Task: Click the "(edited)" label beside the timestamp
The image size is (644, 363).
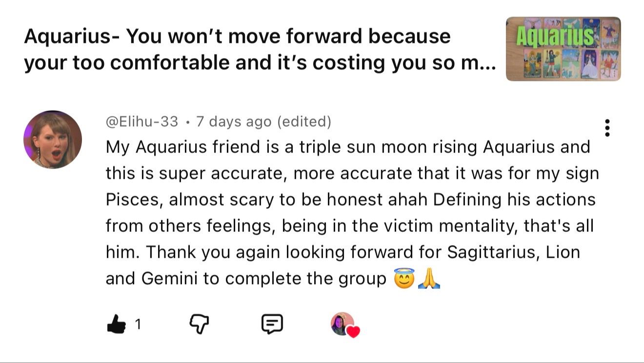Action: 304,121
